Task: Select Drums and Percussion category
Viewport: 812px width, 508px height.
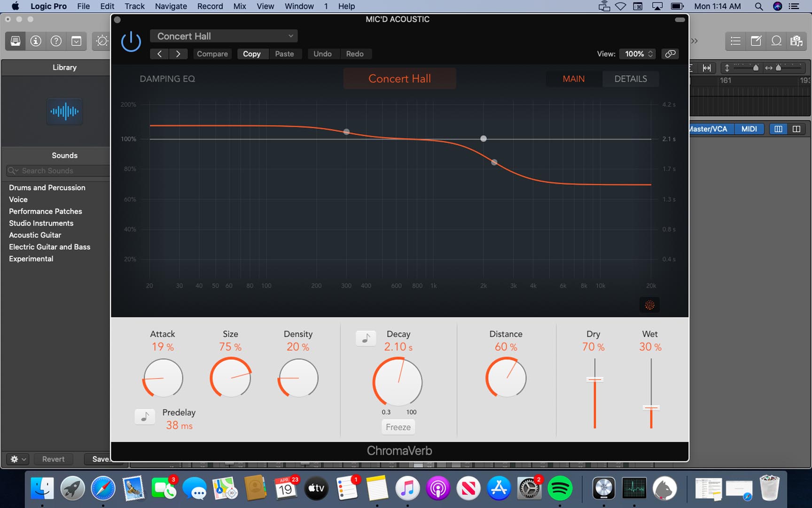Action: pos(47,188)
